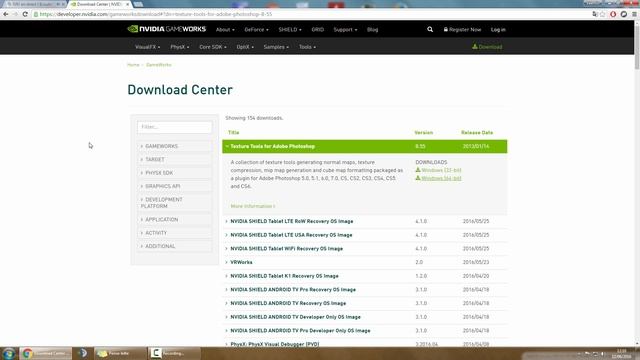Expand SHIELD ANDROID TV Pro Developer Only row
The height and width of the screenshot is (360, 640).
pos(364,331)
